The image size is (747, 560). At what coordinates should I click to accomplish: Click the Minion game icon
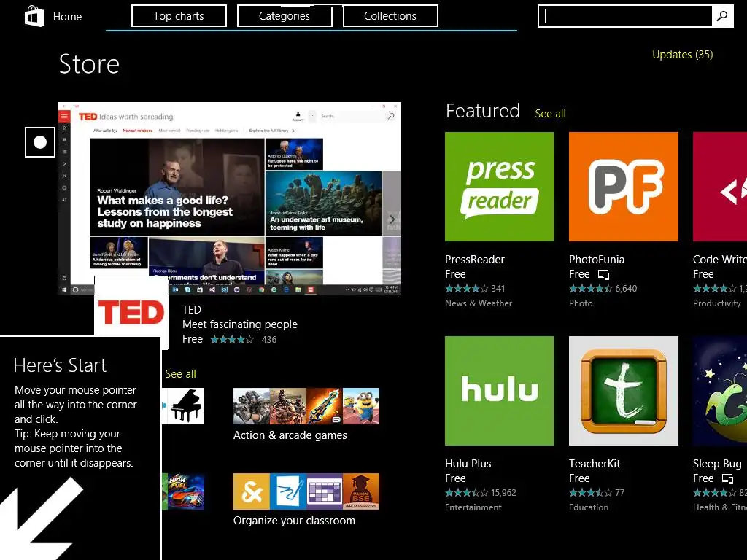tap(361, 406)
